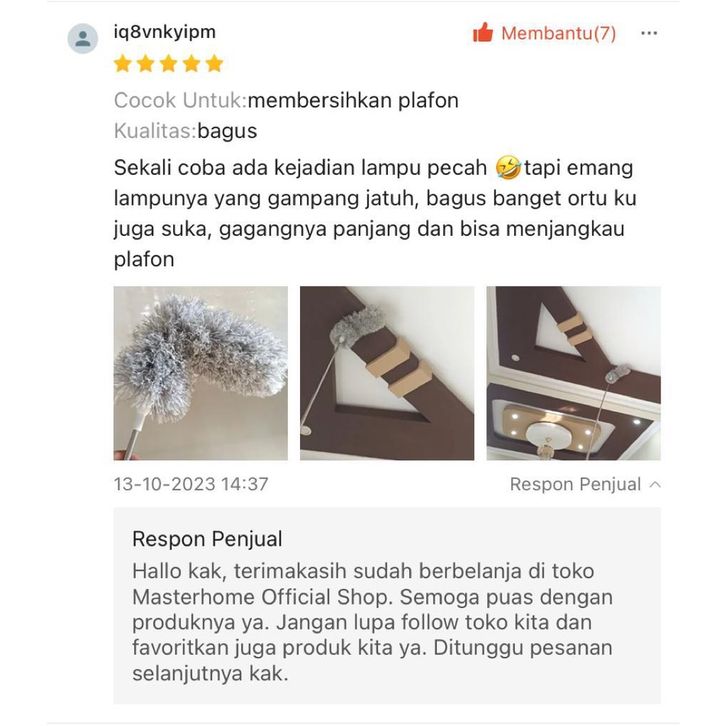Tap the thumbs-up helpful icon
This screenshot has width=726, height=726.
pyautogui.click(x=483, y=33)
